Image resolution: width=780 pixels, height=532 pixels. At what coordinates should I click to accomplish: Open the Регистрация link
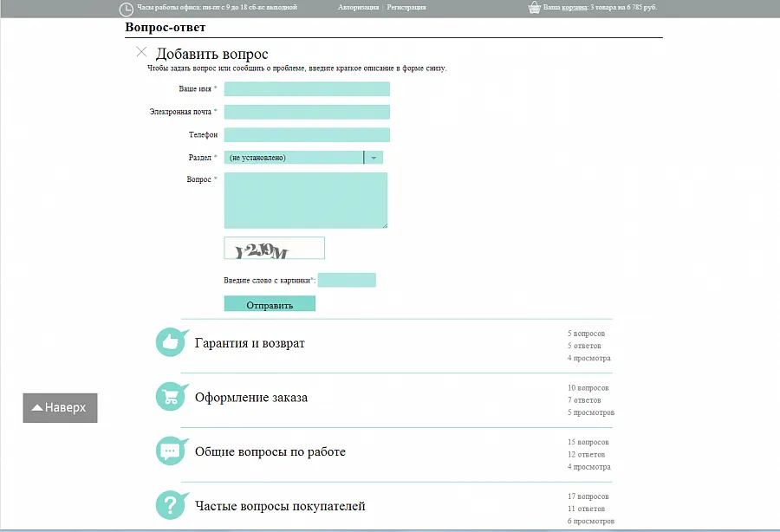click(x=406, y=7)
